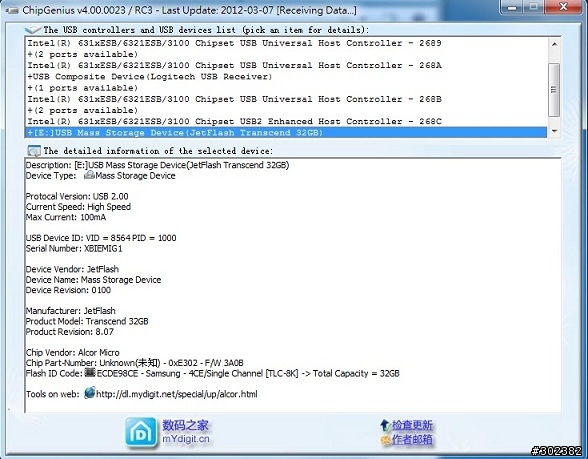Click the Chip Part-Number 0xE302 line
This screenshot has width=588, height=459.
[135, 363]
